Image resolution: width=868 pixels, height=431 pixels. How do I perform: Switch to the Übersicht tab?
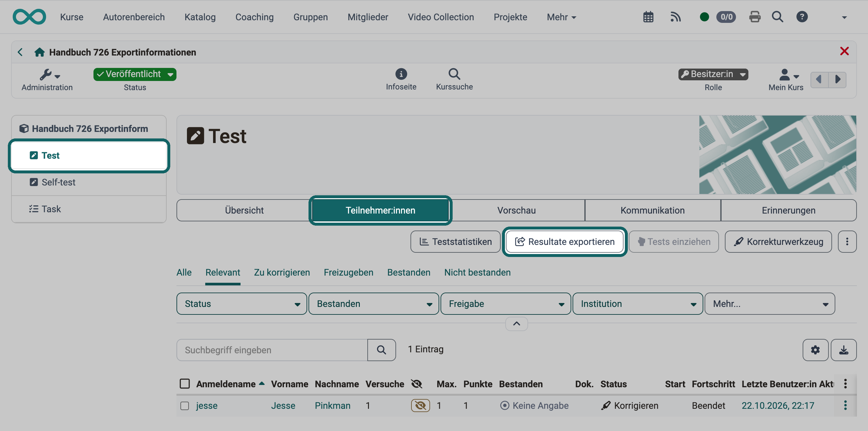tap(244, 210)
